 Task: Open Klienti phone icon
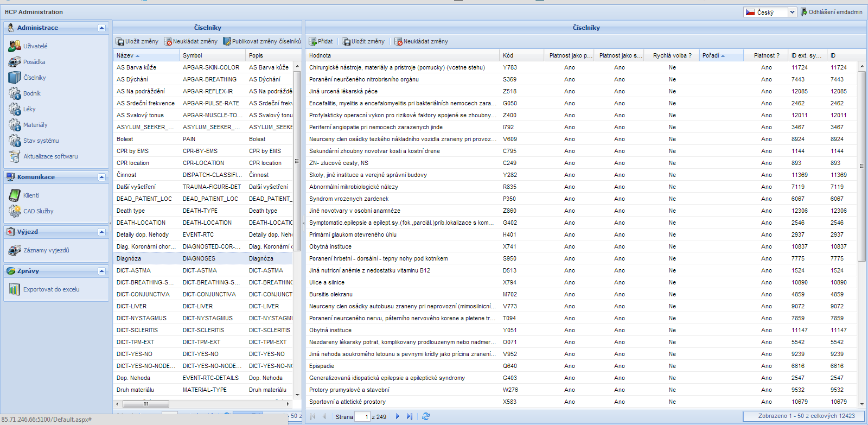pos(15,195)
